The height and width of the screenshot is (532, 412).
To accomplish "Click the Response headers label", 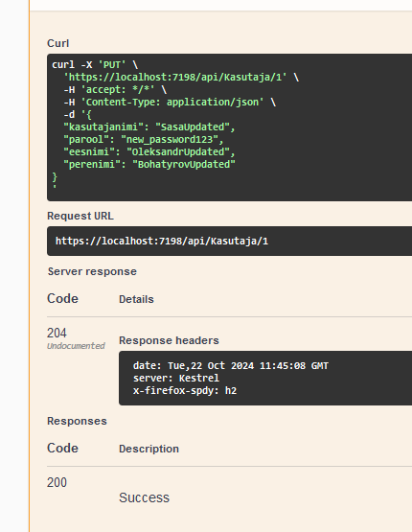I will tap(169, 340).
